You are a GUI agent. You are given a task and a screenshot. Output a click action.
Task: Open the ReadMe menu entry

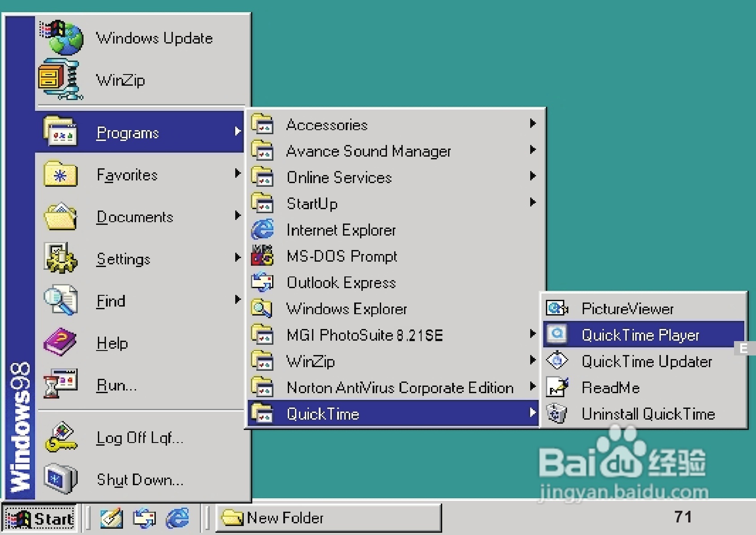click(643, 387)
